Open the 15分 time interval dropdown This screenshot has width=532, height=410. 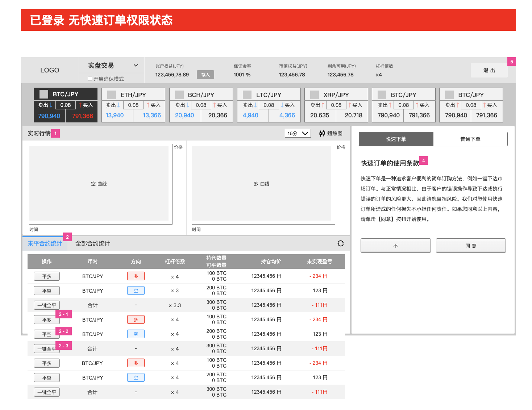coord(298,133)
